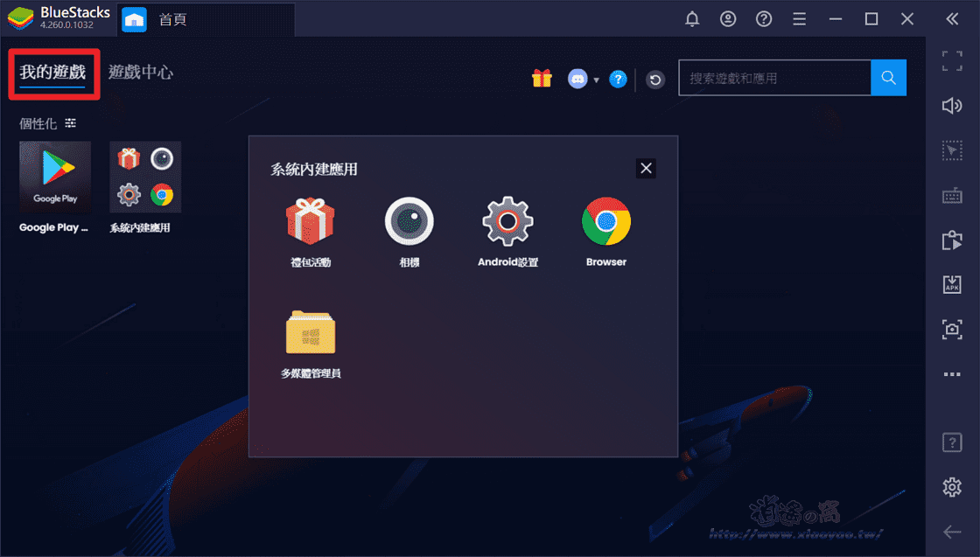Focus the 搜索遊戲和應用 search field
The height and width of the screenshot is (557, 980).
tap(774, 78)
